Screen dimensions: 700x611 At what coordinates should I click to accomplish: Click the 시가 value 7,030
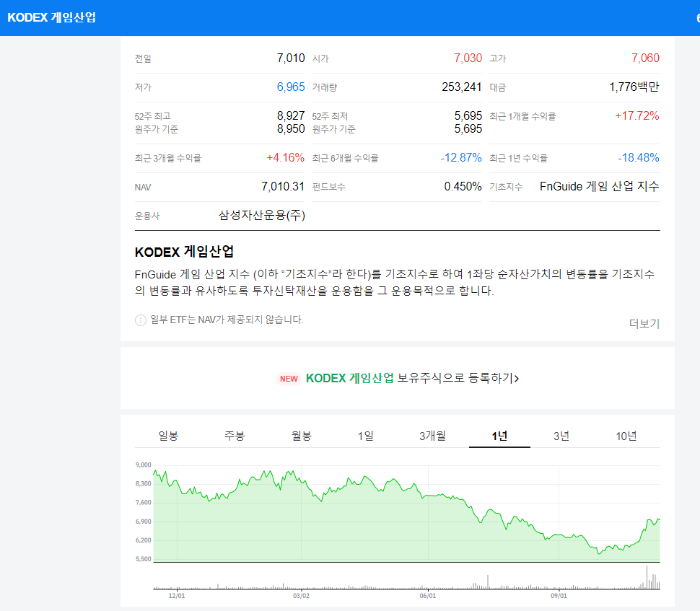coord(468,58)
